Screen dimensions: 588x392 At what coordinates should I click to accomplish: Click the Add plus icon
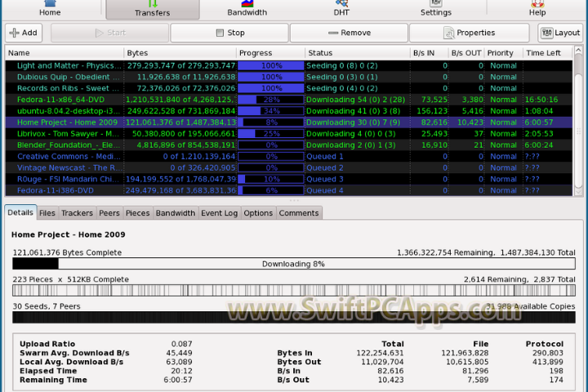(14, 33)
